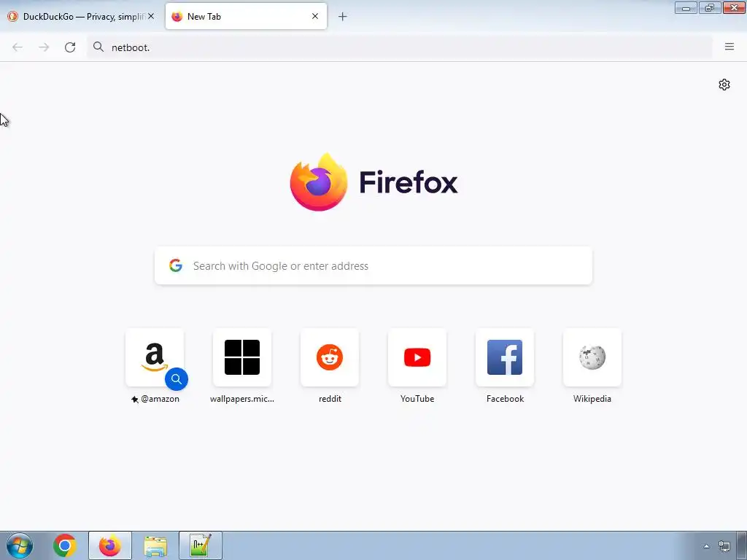The image size is (747, 560).
Task: Close the DuckDuckGo tab
Action: (x=151, y=16)
